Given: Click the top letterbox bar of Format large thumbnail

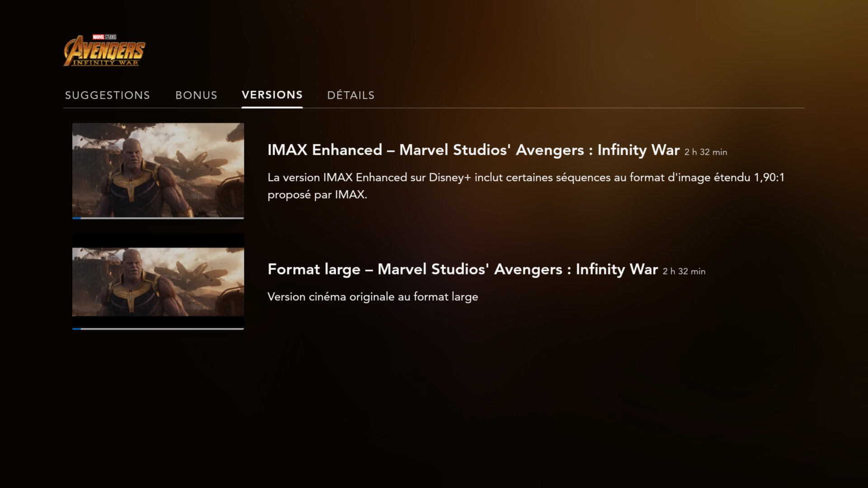Looking at the screenshot, I should pos(158,240).
